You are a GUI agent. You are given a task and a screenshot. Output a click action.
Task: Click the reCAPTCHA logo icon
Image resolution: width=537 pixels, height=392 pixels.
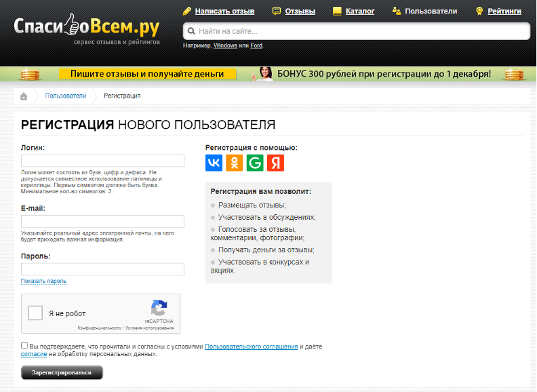coord(159,308)
